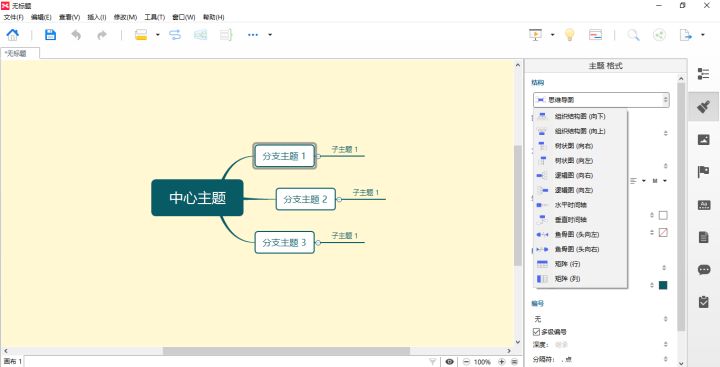
Task: Click the dark teal line color swatch
Action: [x=663, y=285]
